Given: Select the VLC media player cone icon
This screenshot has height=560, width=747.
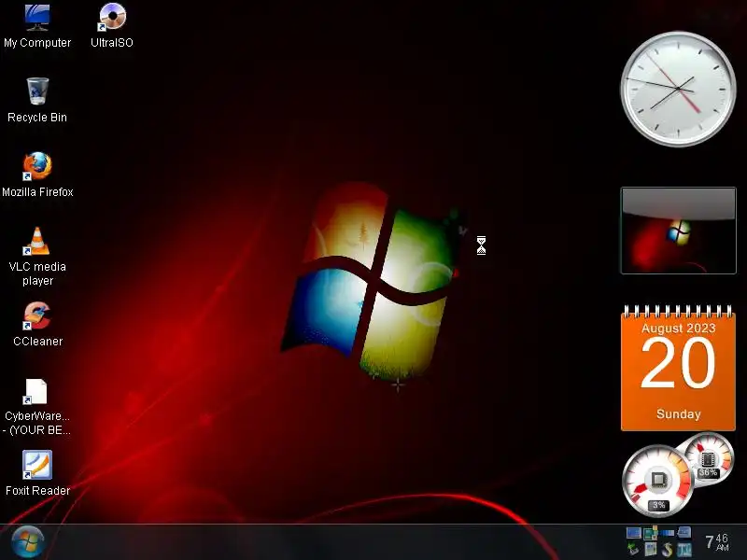Looking at the screenshot, I should click(x=36, y=241).
